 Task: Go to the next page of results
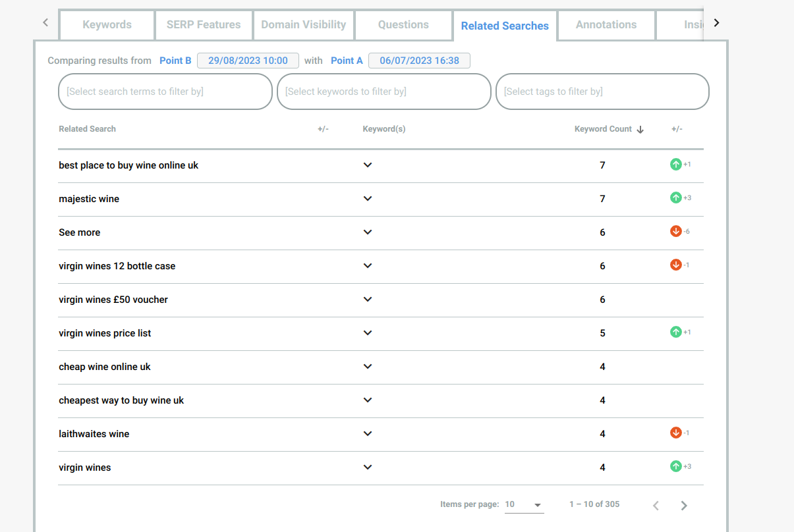[684, 505]
